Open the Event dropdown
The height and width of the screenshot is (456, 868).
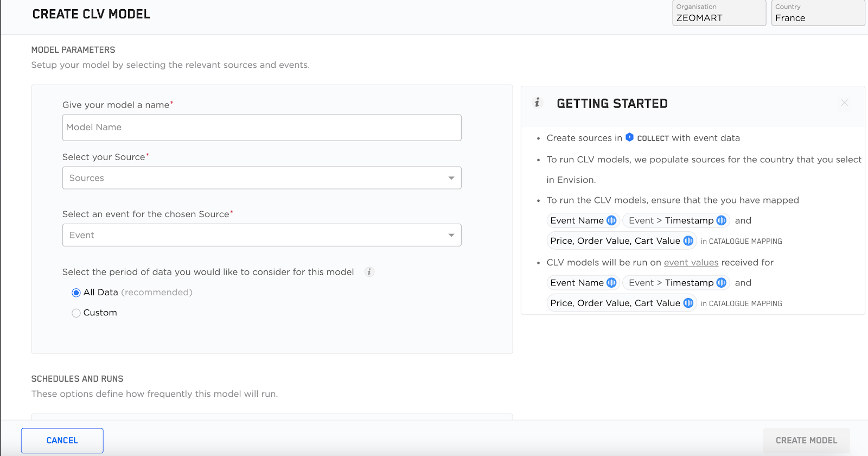[x=262, y=235]
